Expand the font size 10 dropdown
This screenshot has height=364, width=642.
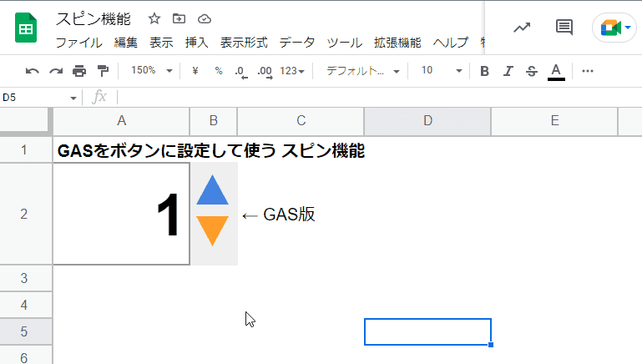tap(442, 71)
